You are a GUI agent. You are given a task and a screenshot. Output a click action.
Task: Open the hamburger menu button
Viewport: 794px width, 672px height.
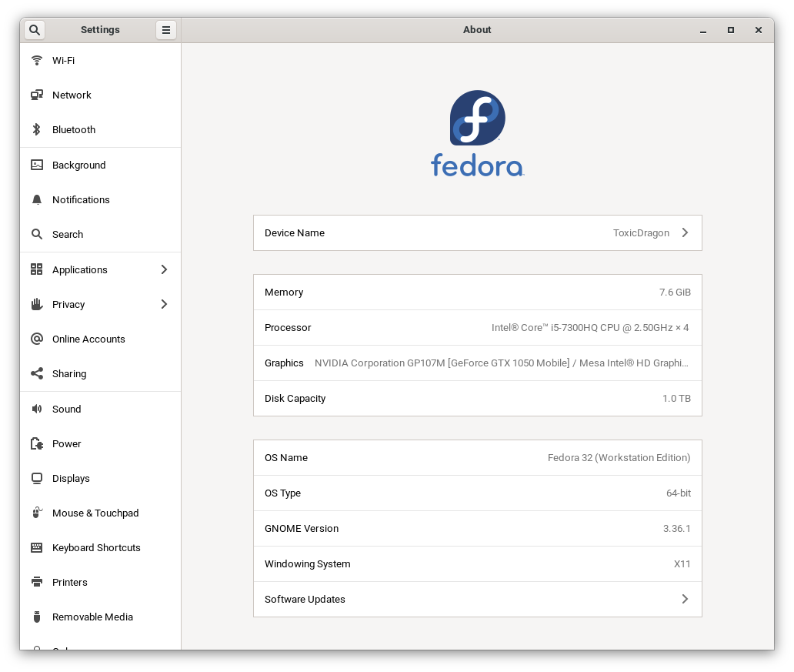click(165, 30)
